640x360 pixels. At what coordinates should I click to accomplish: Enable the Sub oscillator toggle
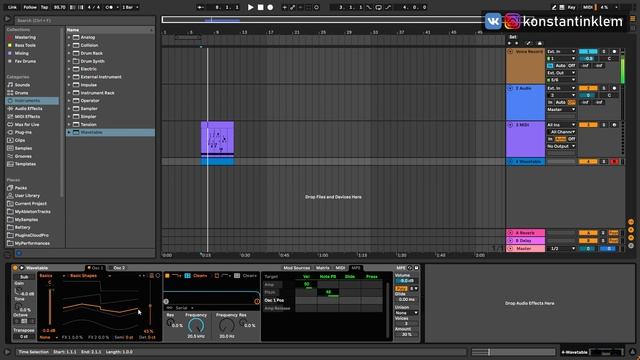coord(24,277)
